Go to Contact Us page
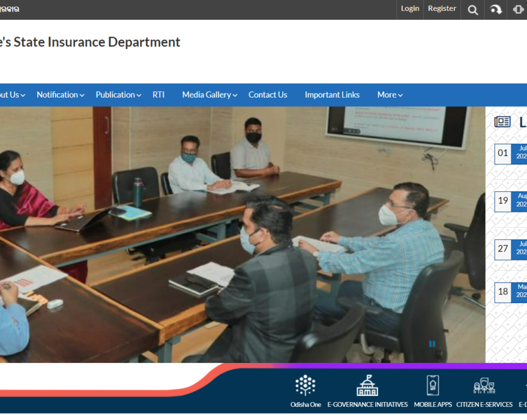Image resolution: width=527 pixels, height=420 pixels. pos(268,95)
